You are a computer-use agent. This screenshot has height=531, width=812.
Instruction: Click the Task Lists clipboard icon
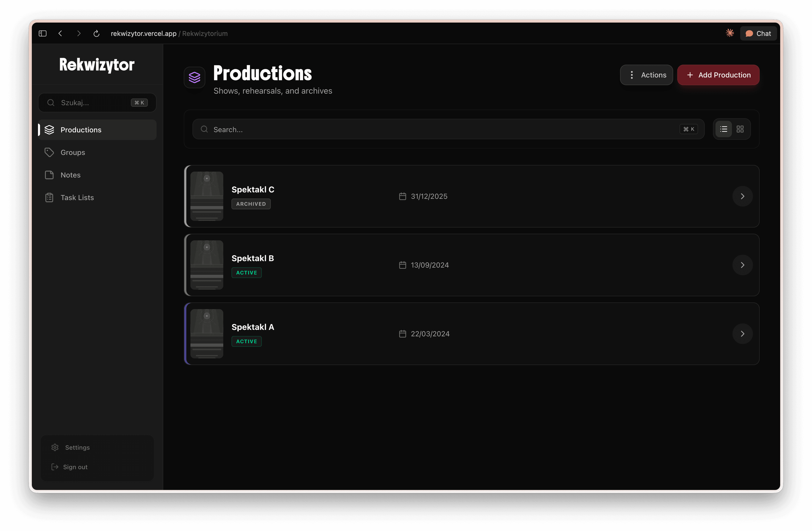pyautogui.click(x=50, y=198)
